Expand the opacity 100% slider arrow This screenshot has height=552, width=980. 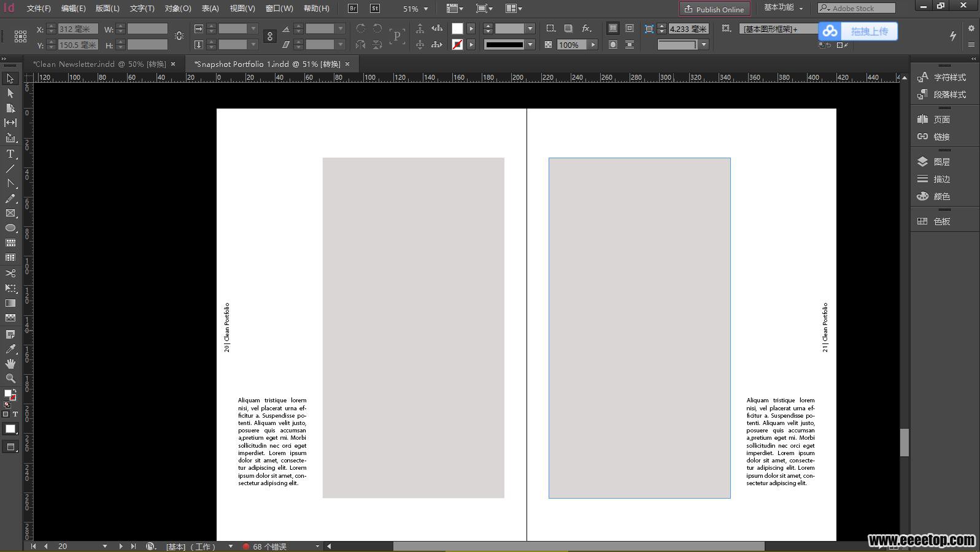tap(593, 45)
